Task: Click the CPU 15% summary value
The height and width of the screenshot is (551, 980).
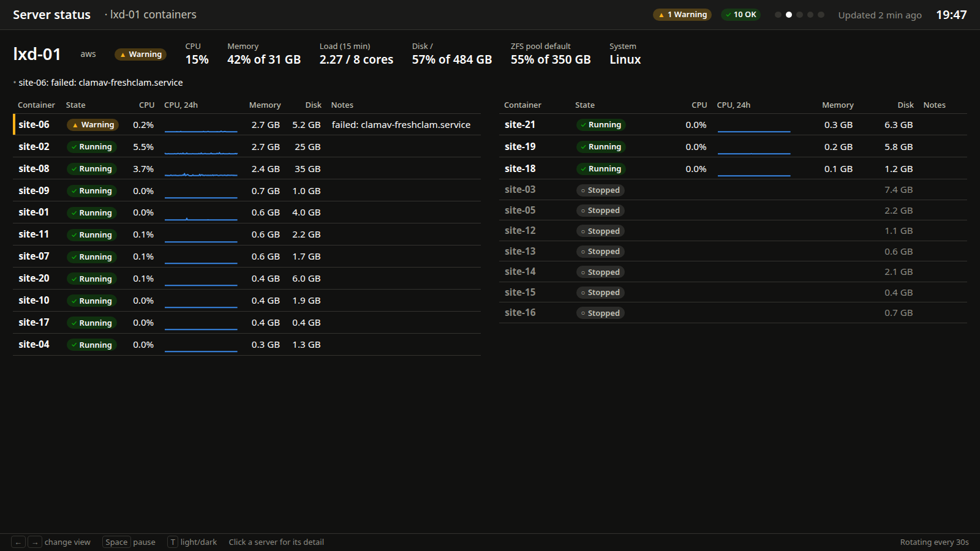Action: click(x=197, y=59)
